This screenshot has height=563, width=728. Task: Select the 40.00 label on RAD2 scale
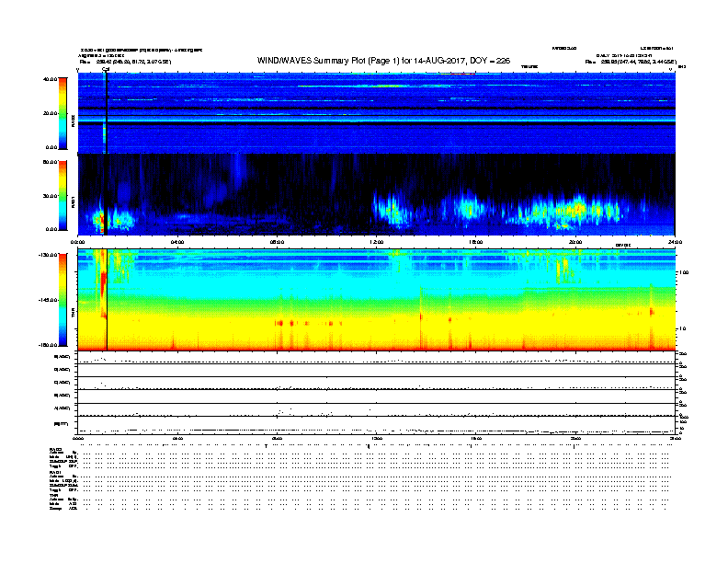51,79
